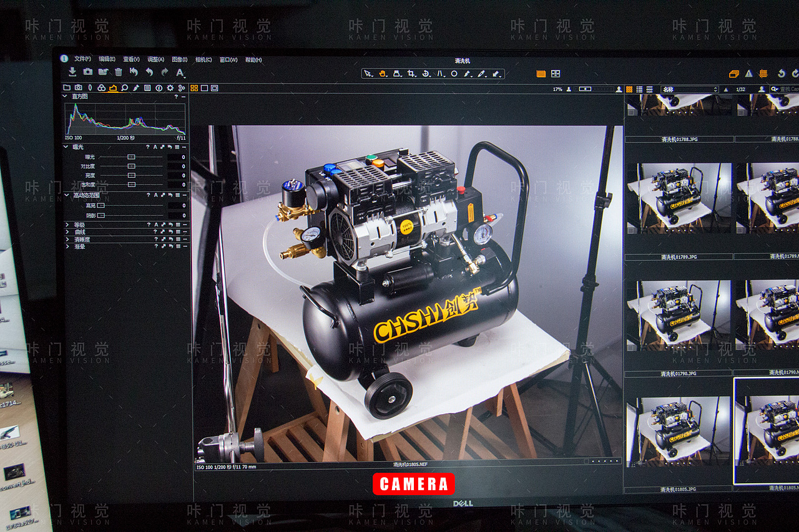The image size is (799, 532).
Task: Toggle the orange browser panel icon
Action: (x=541, y=74)
